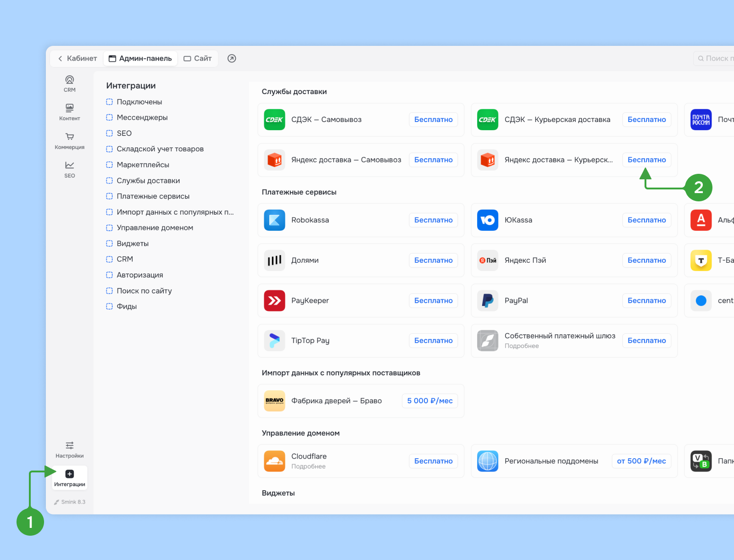
Task: Open the Контент sidebar section
Action: pos(70,112)
